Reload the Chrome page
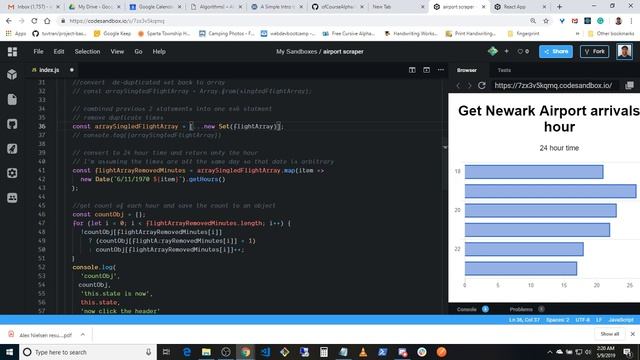This screenshot has height=360, width=640. (x=34, y=21)
